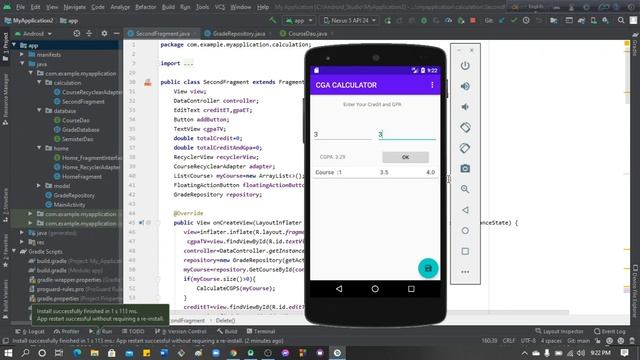Expand the res folder

point(22,242)
